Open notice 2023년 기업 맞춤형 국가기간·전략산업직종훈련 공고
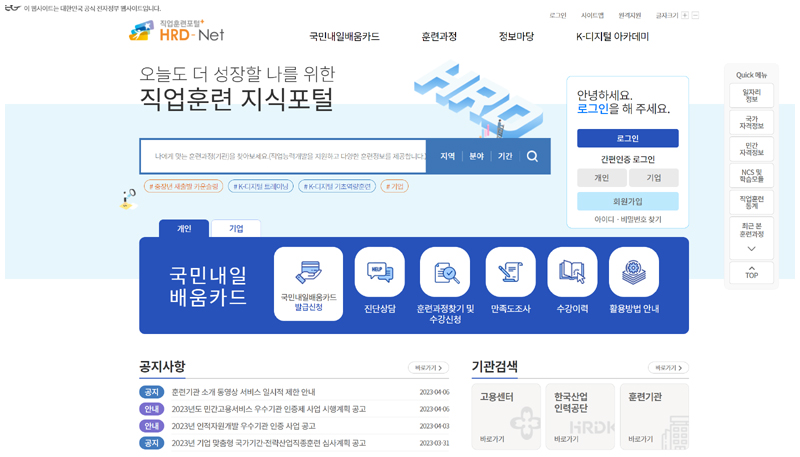Screen dimensions: 800x457 pos(268,443)
